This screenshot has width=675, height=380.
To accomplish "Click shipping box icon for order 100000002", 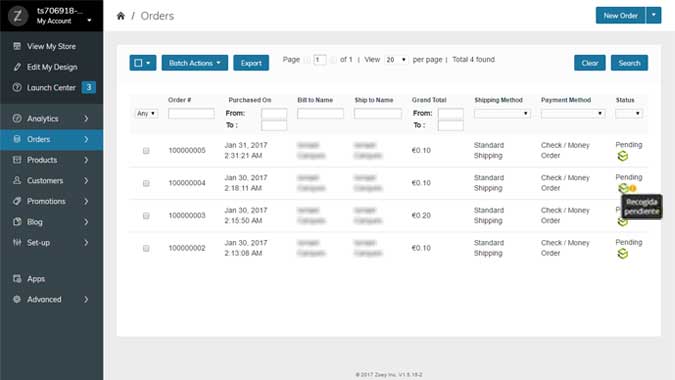I will coord(622,254).
